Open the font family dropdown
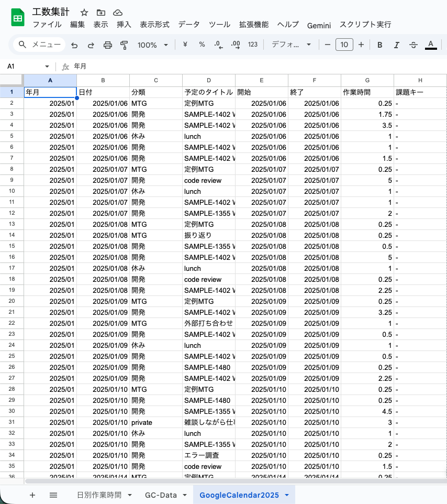The height and width of the screenshot is (504, 447). click(x=290, y=45)
